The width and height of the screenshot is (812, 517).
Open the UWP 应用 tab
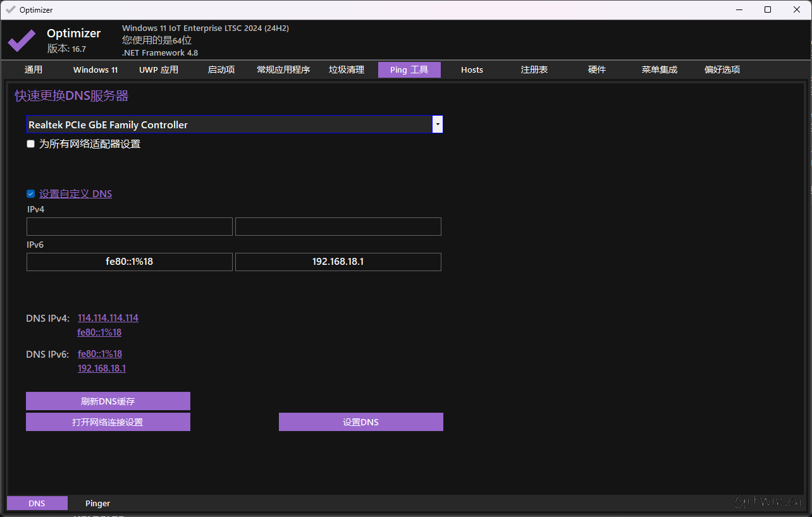click(x=159, y=70)
